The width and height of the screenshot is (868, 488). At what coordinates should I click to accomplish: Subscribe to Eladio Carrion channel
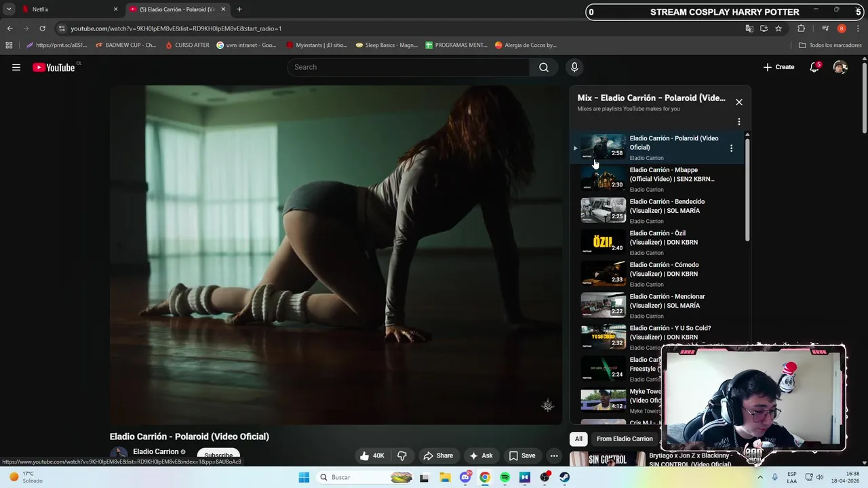click(218, 455)
